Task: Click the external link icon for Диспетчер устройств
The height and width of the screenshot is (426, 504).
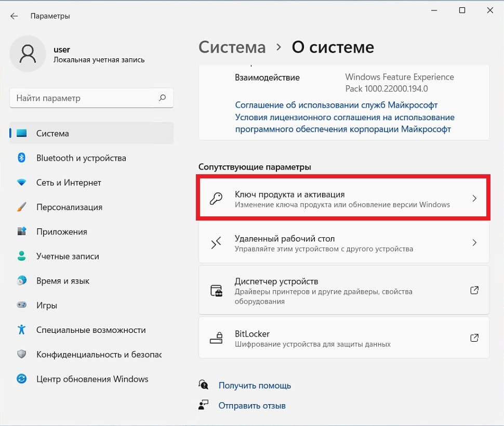Action: coord(474,290)
